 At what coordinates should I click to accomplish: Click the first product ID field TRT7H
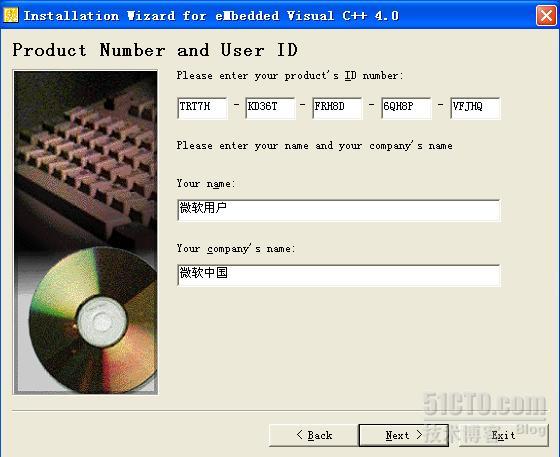coord(202,108)
